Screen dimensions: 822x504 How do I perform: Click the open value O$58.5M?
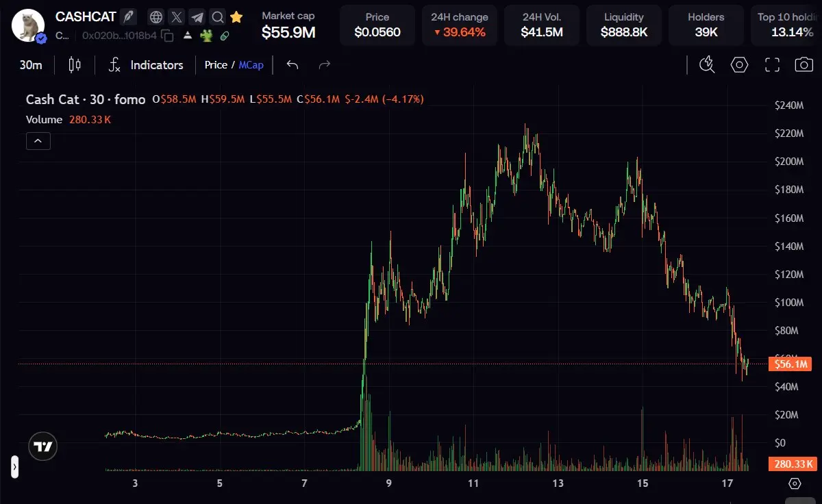174,99
